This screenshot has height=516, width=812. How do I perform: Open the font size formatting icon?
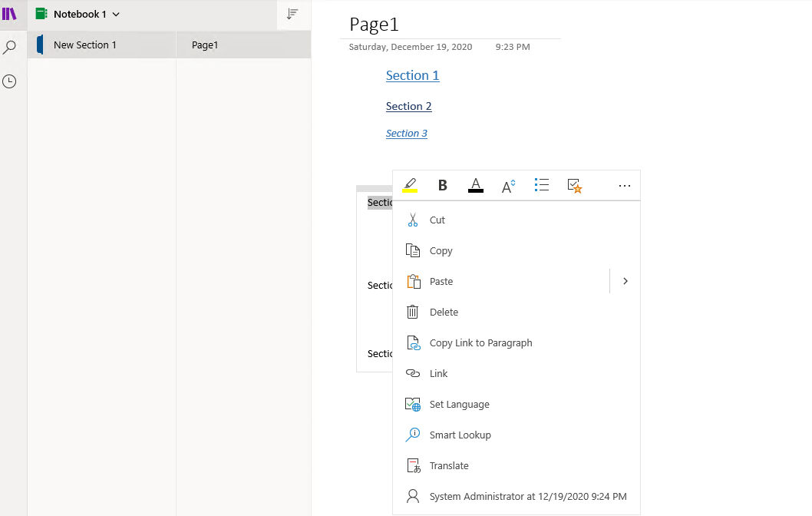509,186
